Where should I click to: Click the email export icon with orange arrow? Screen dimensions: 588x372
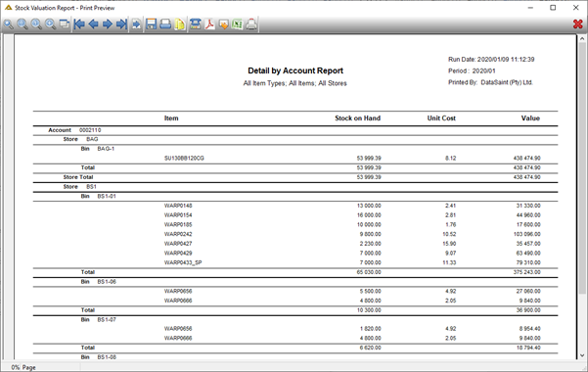(223, 24)
